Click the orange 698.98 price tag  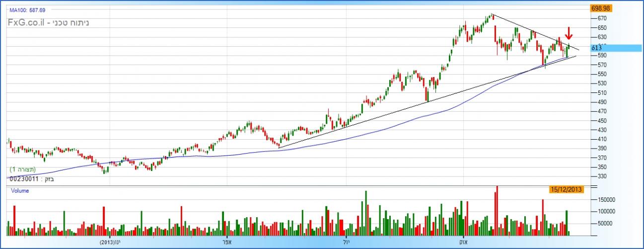[600, 8]
